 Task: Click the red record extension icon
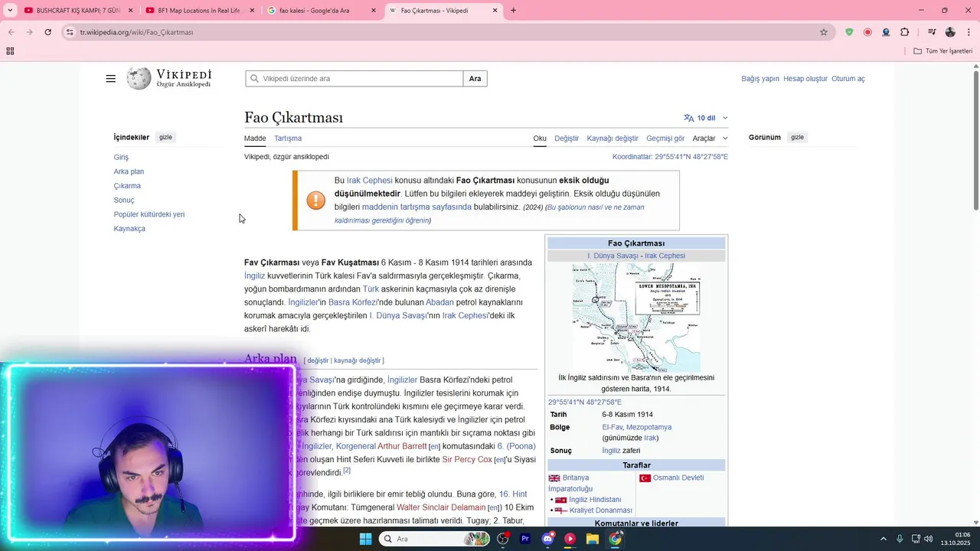pyautogui.click(x=867, y=32)
